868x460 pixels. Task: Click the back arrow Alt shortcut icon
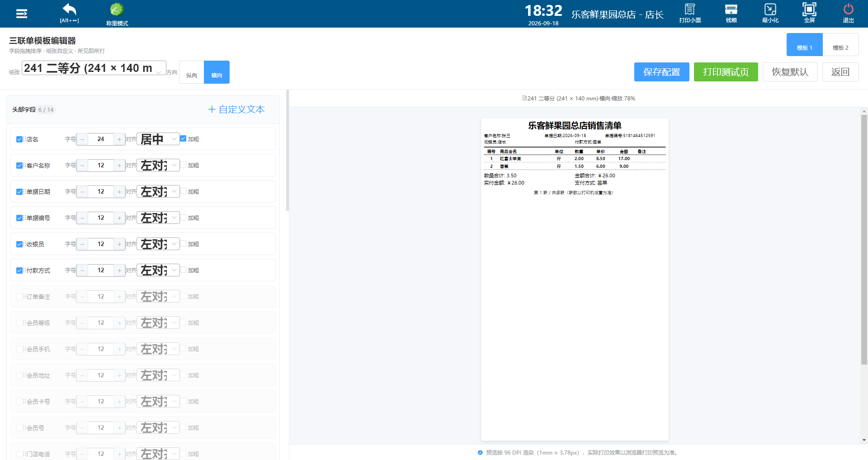point(69,13)
